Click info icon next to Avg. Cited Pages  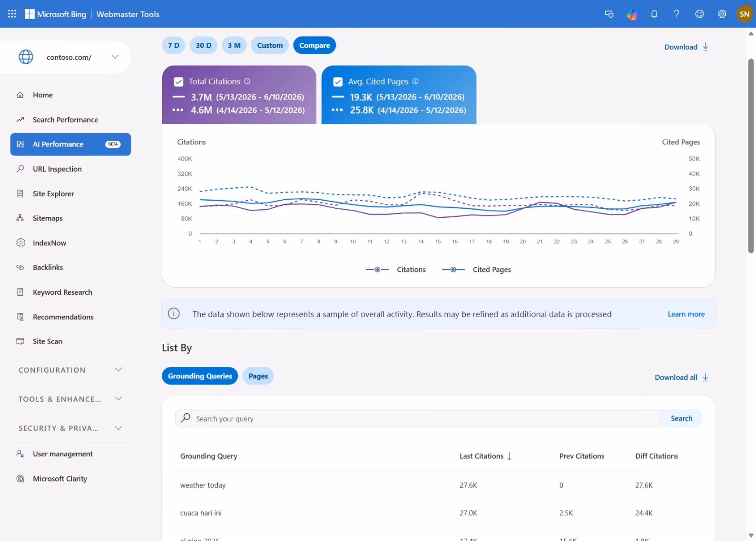point(415,81)
